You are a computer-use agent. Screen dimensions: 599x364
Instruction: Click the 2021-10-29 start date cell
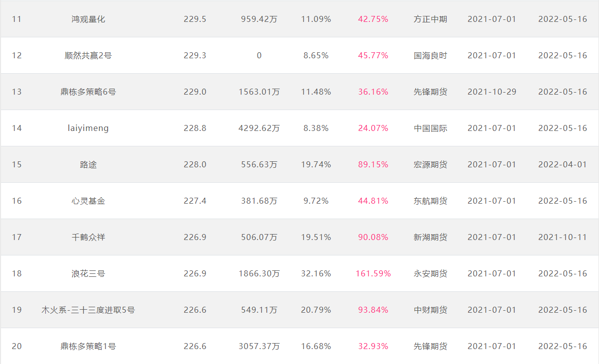point(492,92)
